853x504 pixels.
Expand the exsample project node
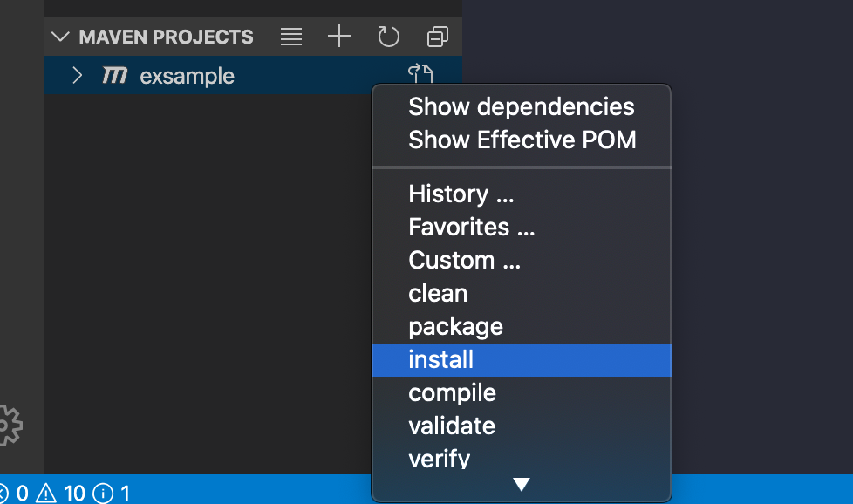pyautogui.click(x=78, y=76)
